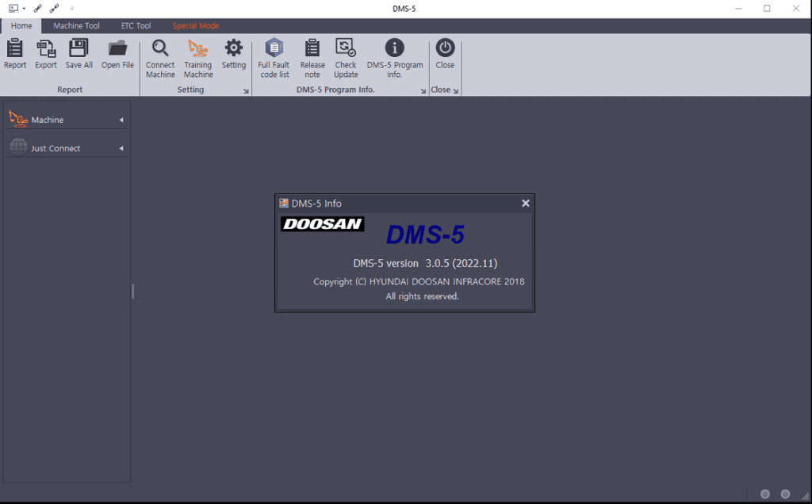812x504 pixels.
Task: Open the Release note icon
Action: click(312, 48)
